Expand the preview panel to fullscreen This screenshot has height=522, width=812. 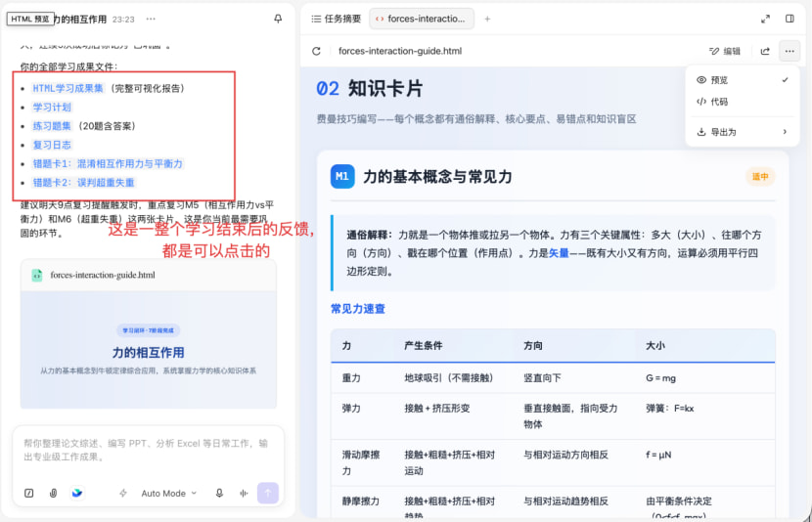tap(765, 19)
